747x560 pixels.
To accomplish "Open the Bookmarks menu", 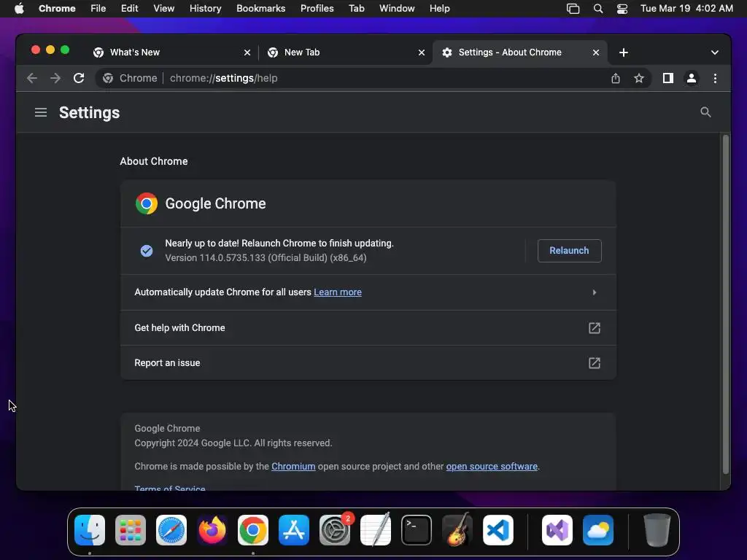I will [x=260, y=9].
